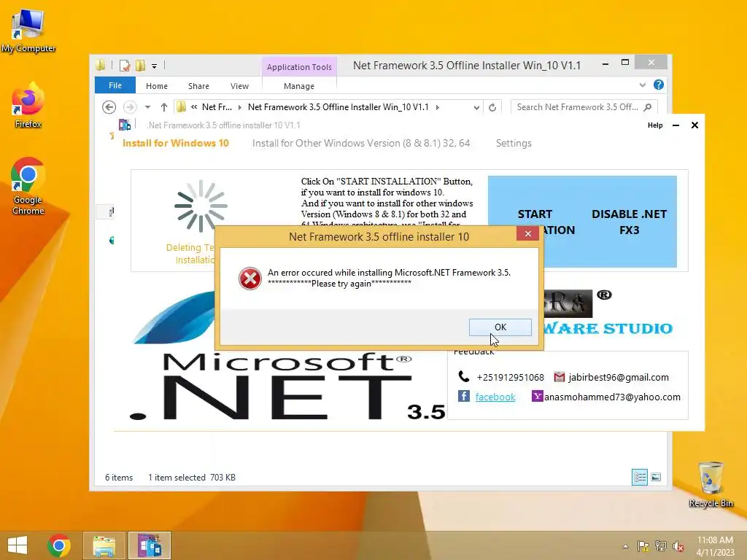This screenshot has height=560, width=747.
Task: Open the Manage ribbon tab
Action: 298,86
